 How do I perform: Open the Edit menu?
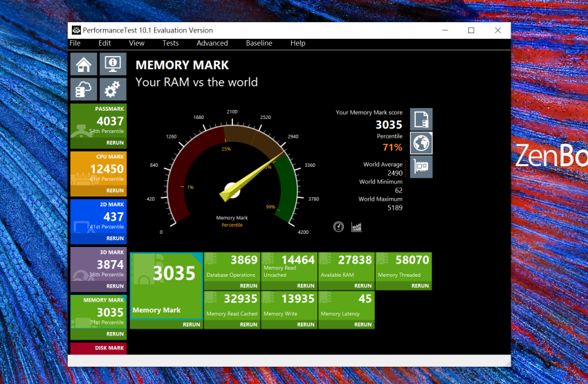tap(104, 43)
